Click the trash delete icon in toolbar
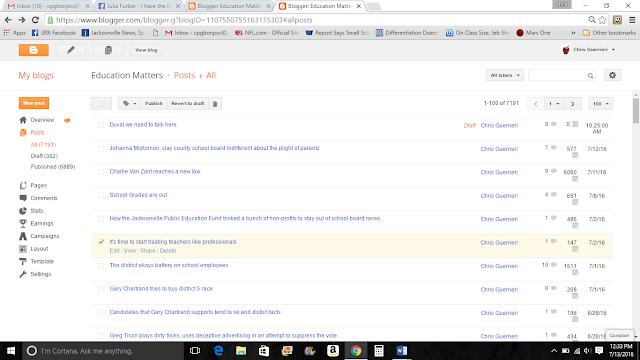 pos(215,104)
